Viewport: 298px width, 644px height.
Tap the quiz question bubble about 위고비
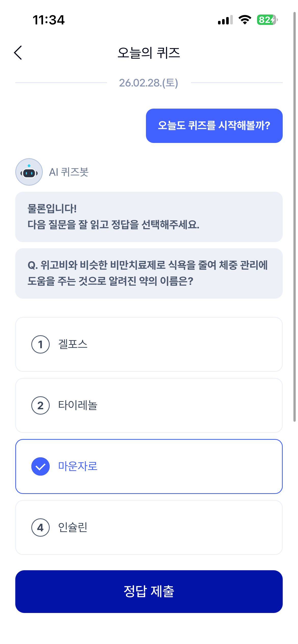click(x=149, y=273)
